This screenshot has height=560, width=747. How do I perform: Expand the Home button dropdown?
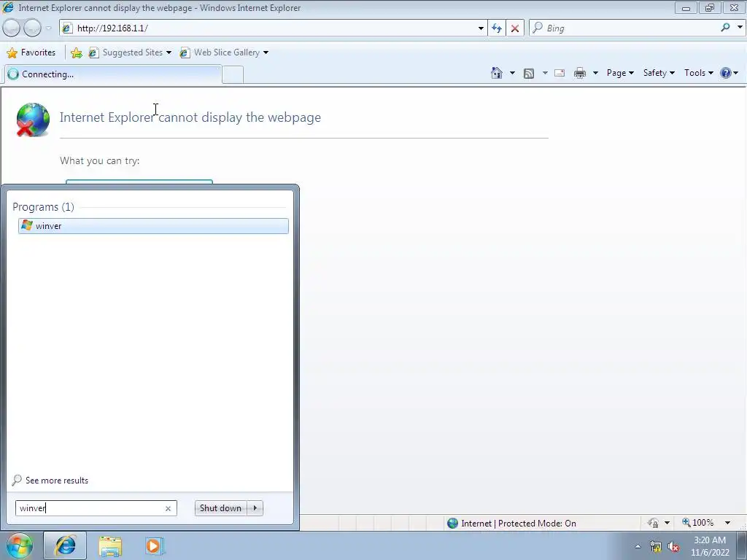coord(512,73)
